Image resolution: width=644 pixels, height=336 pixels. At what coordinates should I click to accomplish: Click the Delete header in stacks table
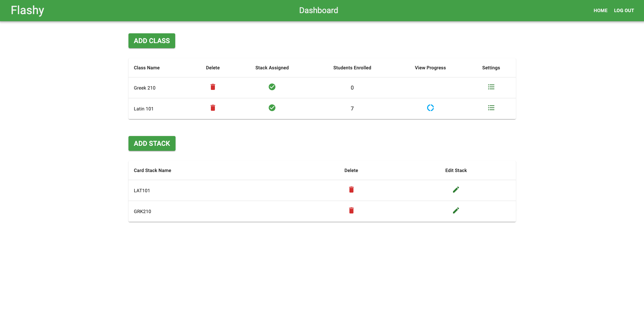click(x=351, y=170)
